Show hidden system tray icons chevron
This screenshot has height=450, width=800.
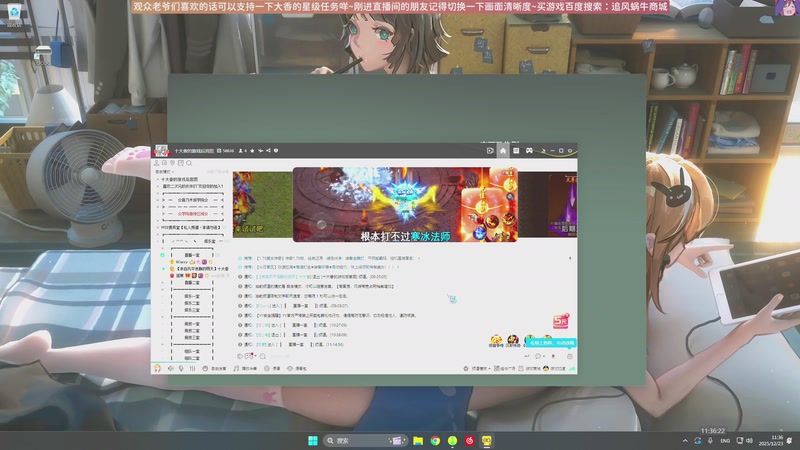tap(685, 441)
